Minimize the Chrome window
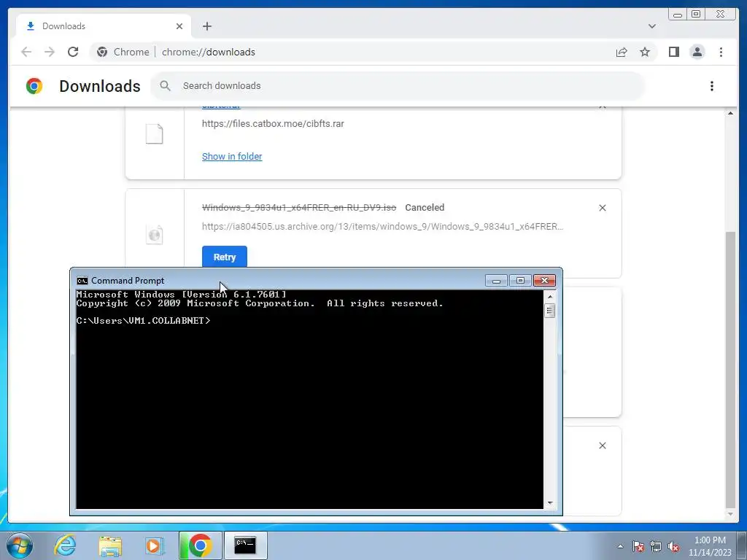Image resolution: width=747 pixels, height=560 pixels. pos(678,15)
